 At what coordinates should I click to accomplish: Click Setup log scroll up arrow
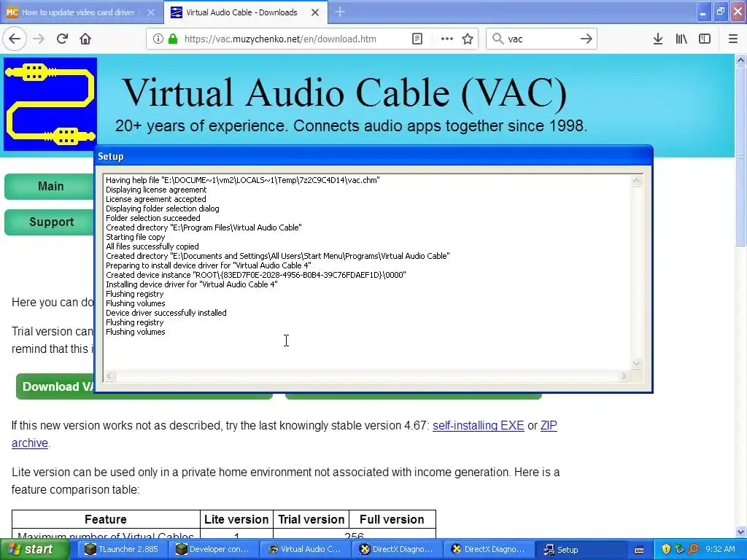636,181
